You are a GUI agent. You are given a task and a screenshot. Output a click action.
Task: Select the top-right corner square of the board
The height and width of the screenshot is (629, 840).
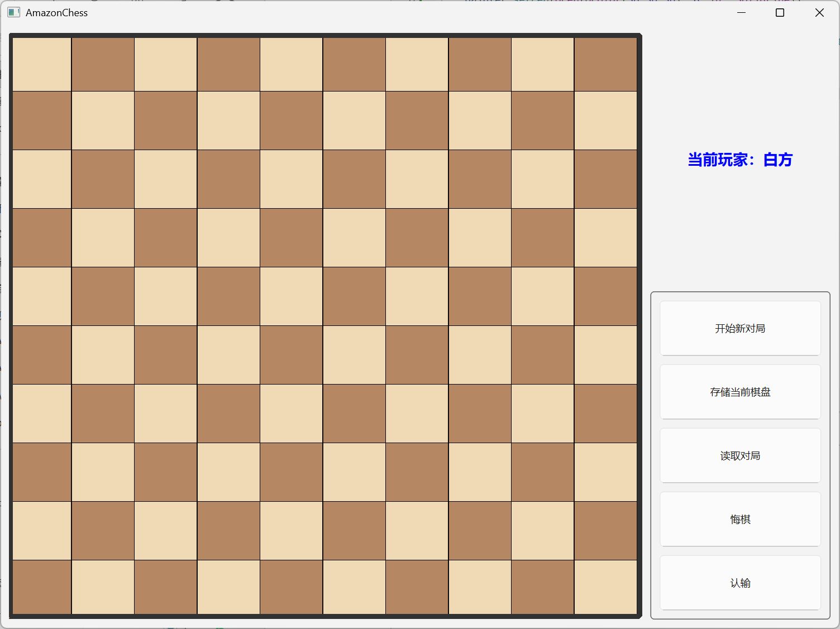click(605, 64)
